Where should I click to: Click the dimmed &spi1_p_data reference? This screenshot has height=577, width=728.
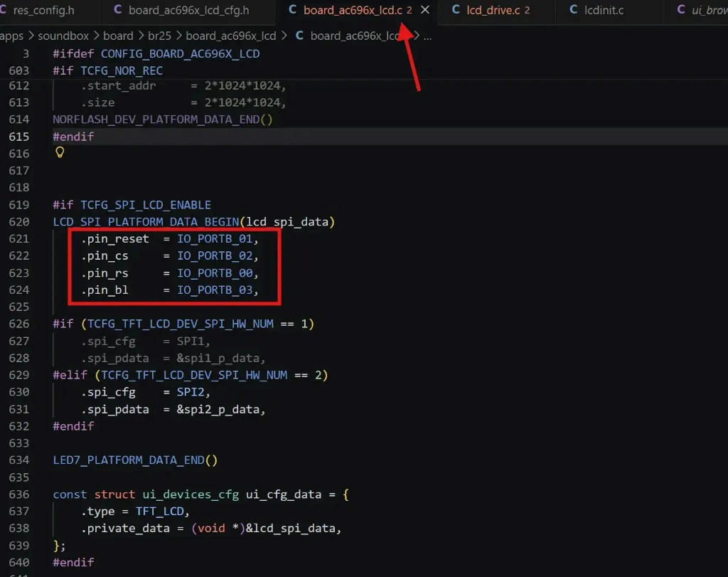(x=218, y=358)
